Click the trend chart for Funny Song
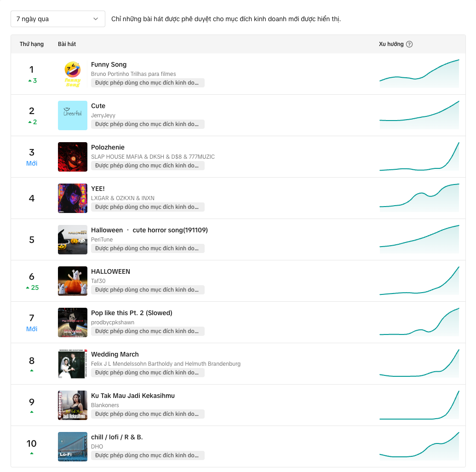 point(419,74)
